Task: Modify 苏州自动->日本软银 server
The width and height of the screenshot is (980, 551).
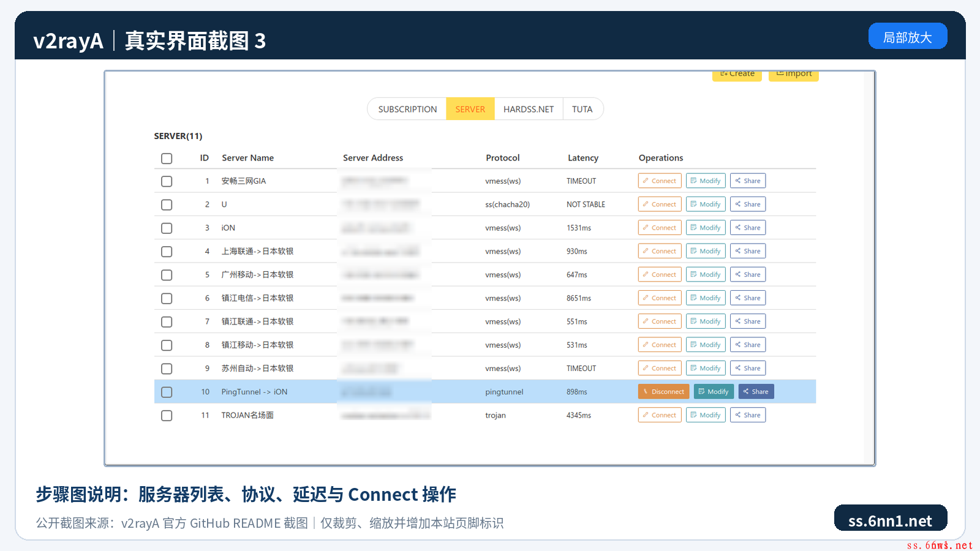Action: point(706,369)
